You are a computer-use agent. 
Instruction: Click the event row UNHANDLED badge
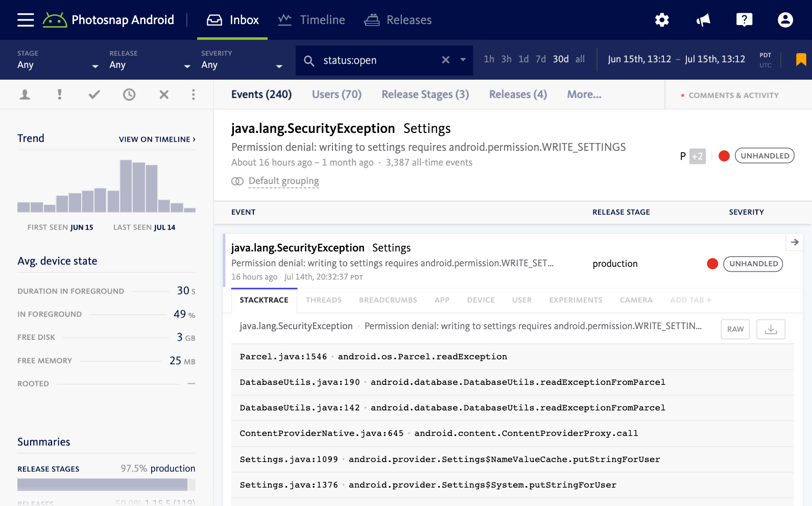tap(753, 264)
